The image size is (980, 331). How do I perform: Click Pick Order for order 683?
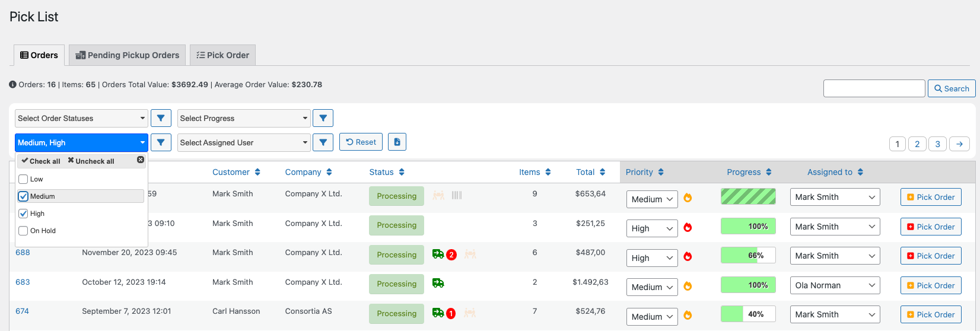point(931,285)
